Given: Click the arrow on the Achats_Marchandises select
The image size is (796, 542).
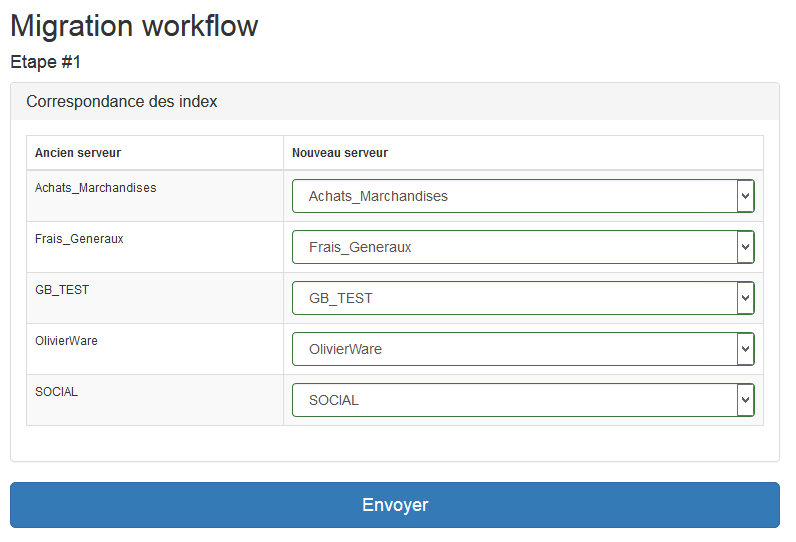Looking at the screenshot, I should 745,197.
